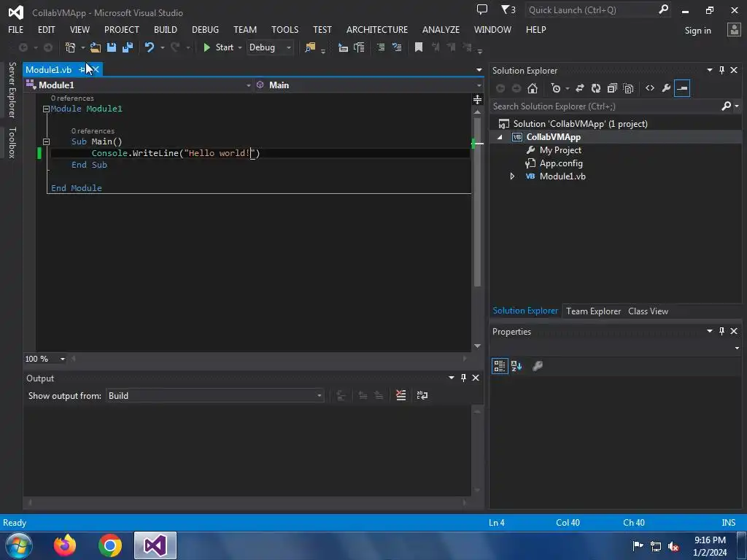This screenshot has height=560, width=747.
Task: Open the BUILD menu
Action: pos(166,29)
